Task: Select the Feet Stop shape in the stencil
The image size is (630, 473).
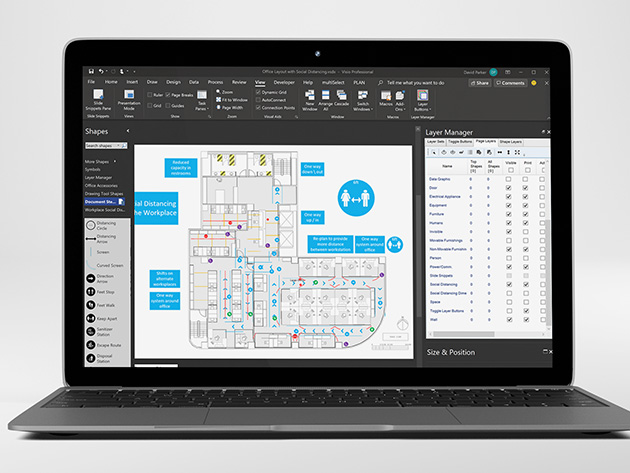Action: 91,291
